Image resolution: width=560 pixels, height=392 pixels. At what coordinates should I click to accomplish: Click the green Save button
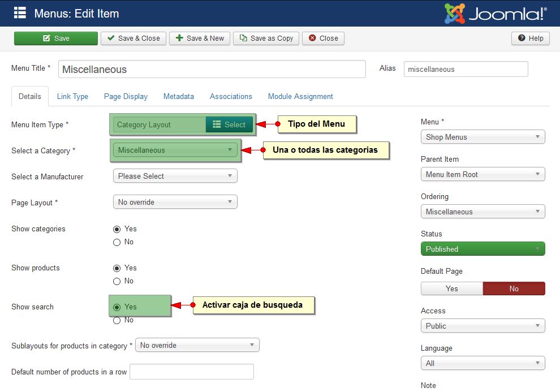click(55, 38)
